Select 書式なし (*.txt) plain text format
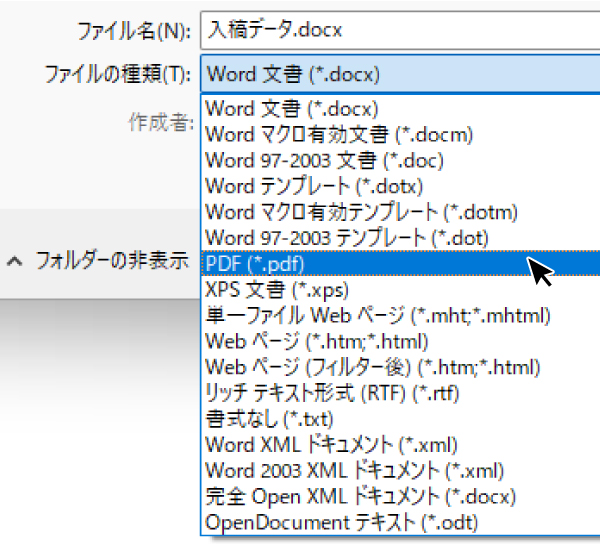Image resolution: width=600 pixels, height=544 pixels. click(270, 419)
